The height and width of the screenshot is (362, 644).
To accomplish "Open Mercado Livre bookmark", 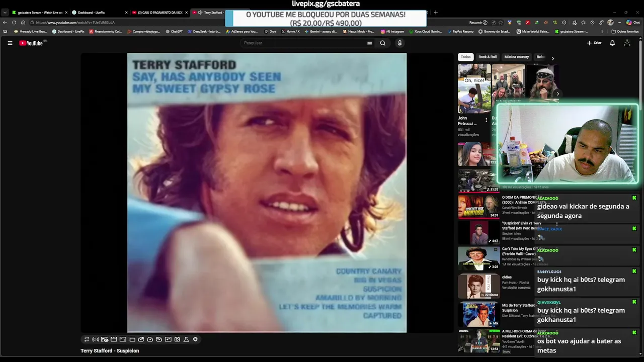I will 30,32.
